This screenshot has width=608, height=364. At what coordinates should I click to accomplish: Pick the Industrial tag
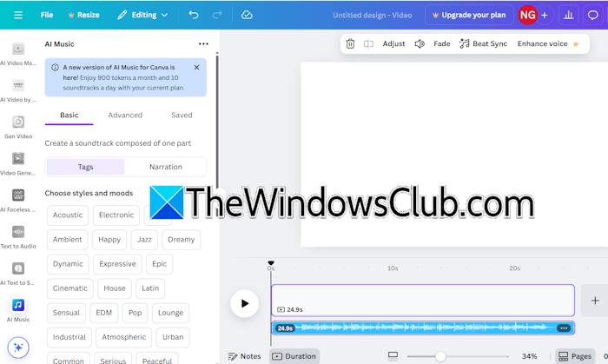pos(69,337)
